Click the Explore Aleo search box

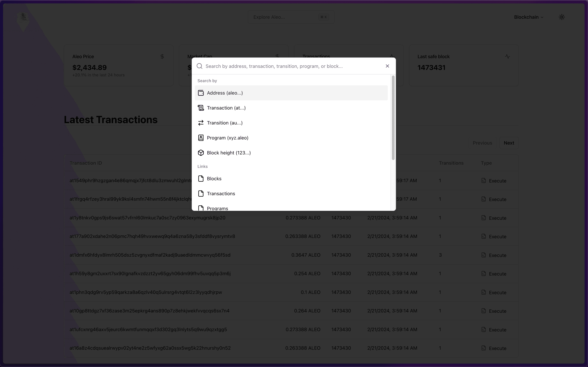[291, 17]
